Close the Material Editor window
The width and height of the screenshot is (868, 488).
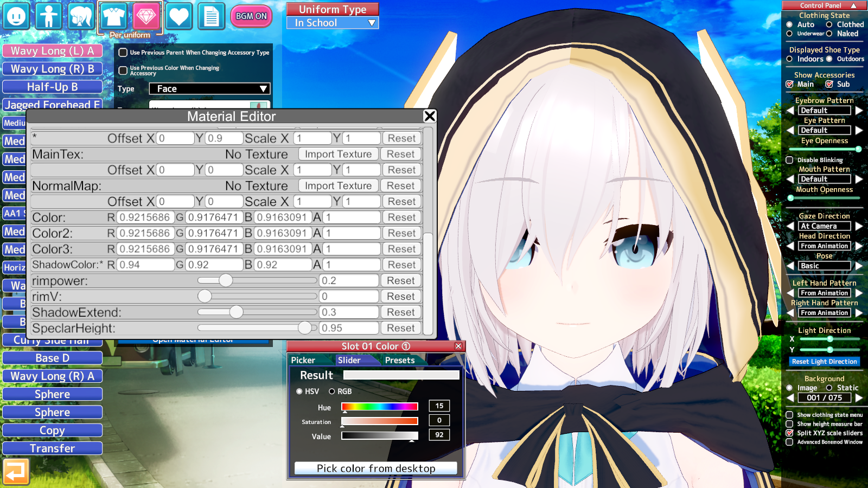(x=430, y=116)
